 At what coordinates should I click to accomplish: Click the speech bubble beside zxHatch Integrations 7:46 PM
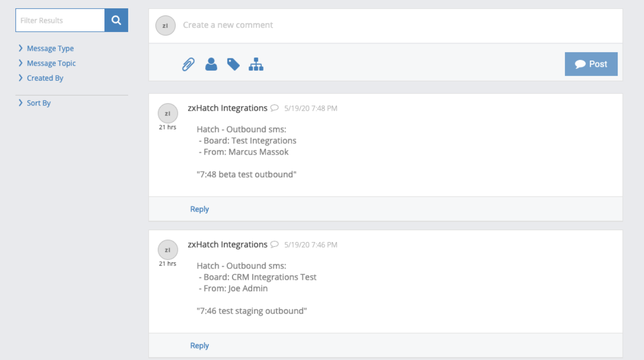[274, 244]
